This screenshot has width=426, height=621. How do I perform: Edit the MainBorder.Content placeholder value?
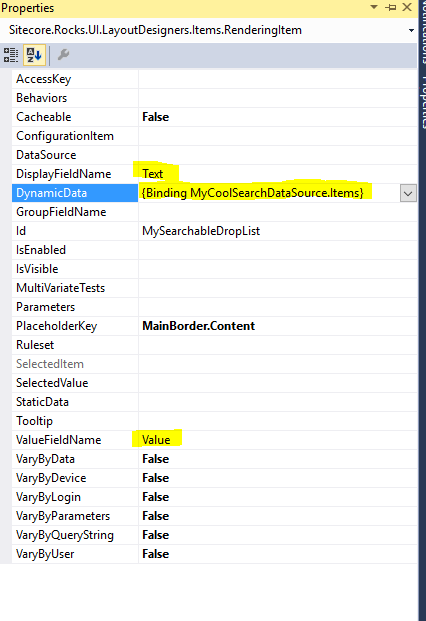pos(199,326)
